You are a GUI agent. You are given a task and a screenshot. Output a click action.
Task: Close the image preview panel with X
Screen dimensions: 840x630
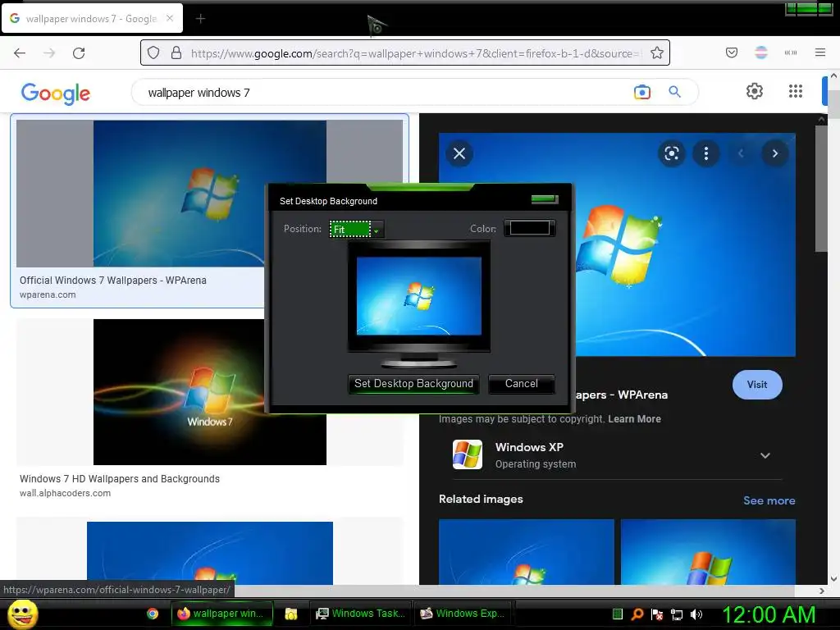click(x=459, y=153)
